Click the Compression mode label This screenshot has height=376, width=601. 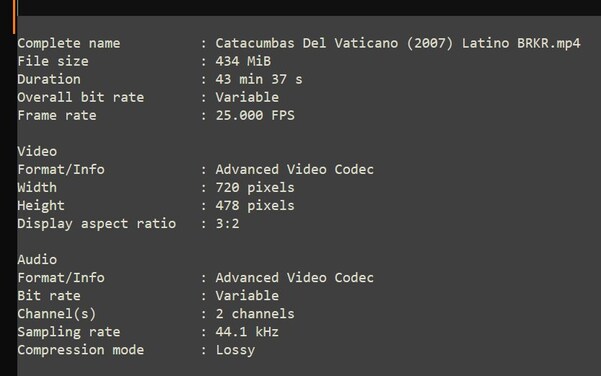[80, 350]
